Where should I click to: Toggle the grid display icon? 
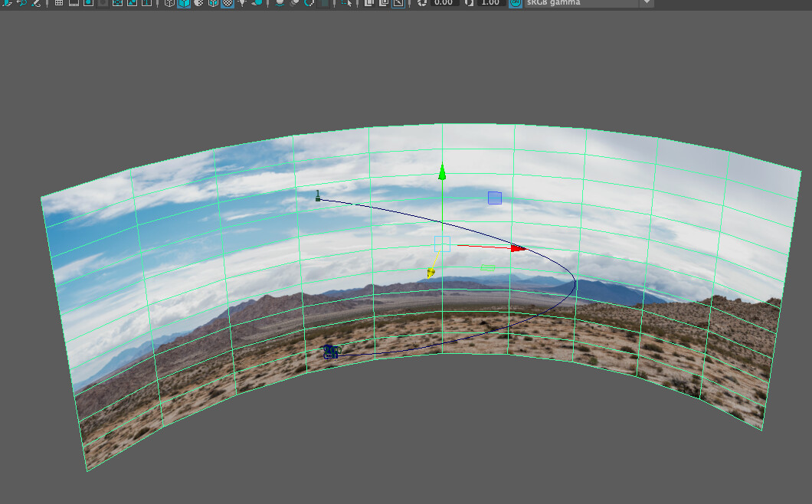tap(59, 4)
